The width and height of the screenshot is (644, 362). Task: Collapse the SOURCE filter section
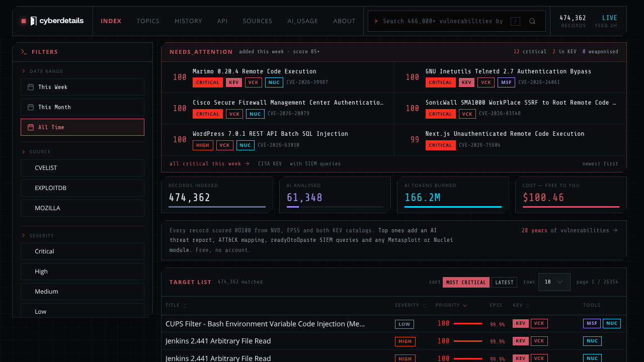tap(37, 152)
